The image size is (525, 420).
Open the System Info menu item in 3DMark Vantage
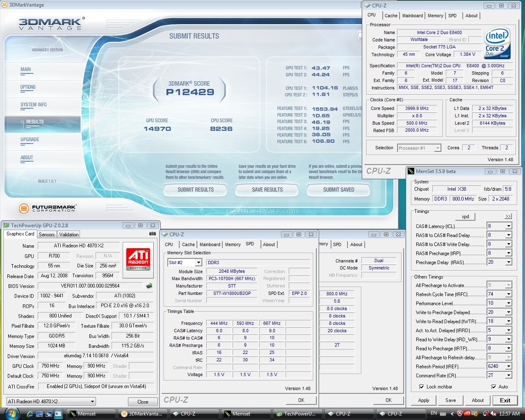pyautogui.click(x=33, y=105)
